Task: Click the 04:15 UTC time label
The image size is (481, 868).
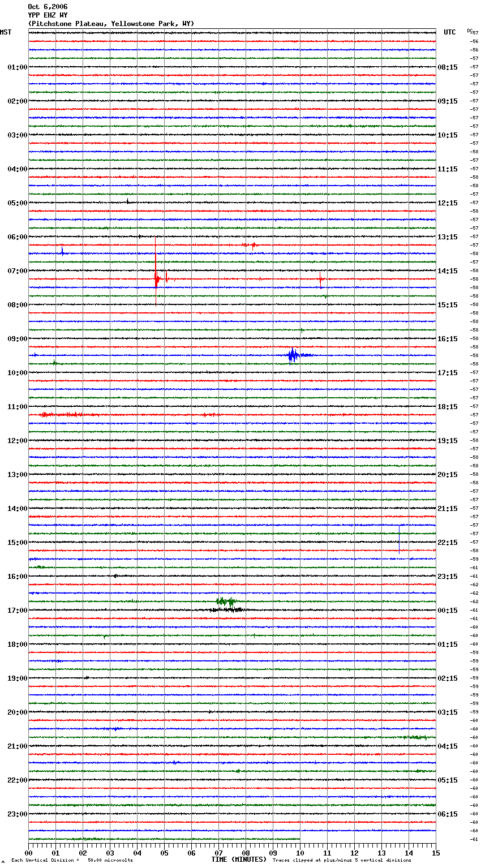Action: [448, 746]
